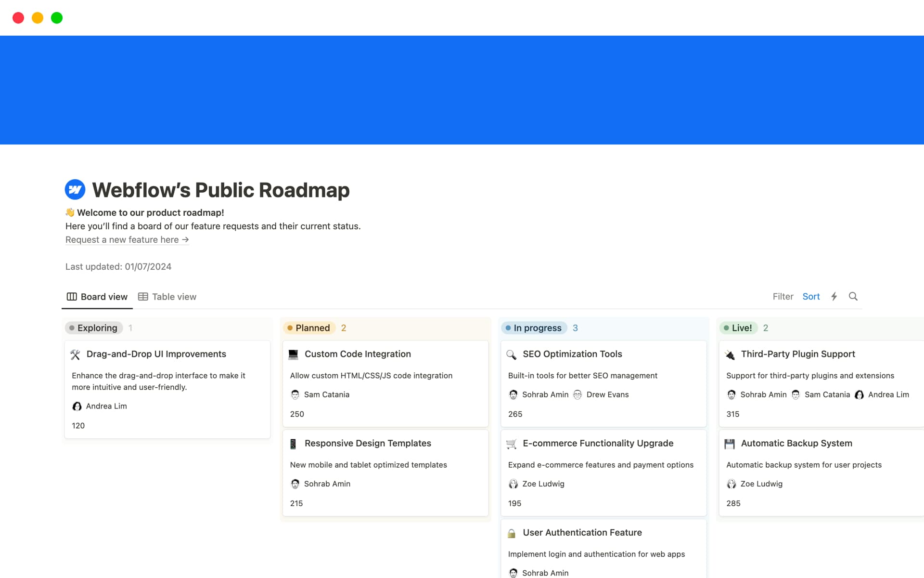Screen dimensions: 924x578
Task: Click the magnifier icon on SEO Optimization Tools card
Action: [x=512, y=354]
